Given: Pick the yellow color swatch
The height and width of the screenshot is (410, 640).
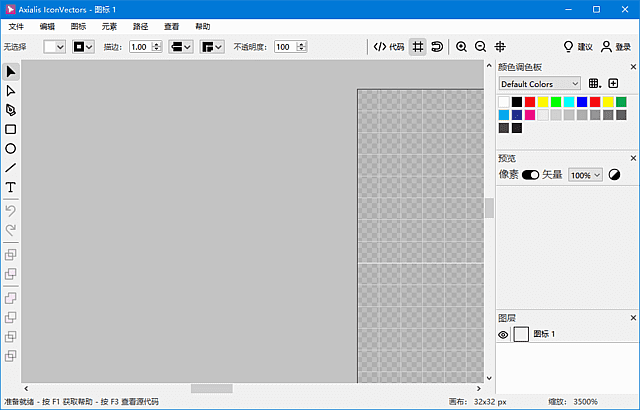Looking at the screenshot, I should tap(543, 102).
